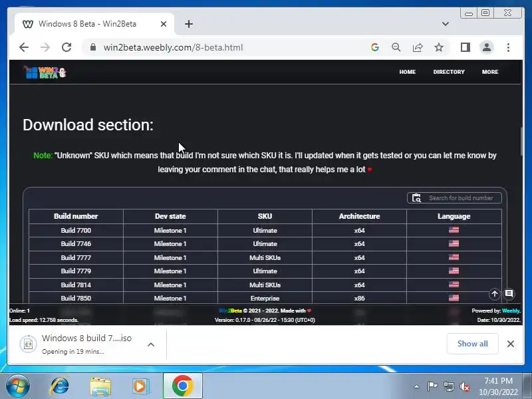Click the x86 architecture cell
Screen dimensions: 532x399
coord(359,298)
